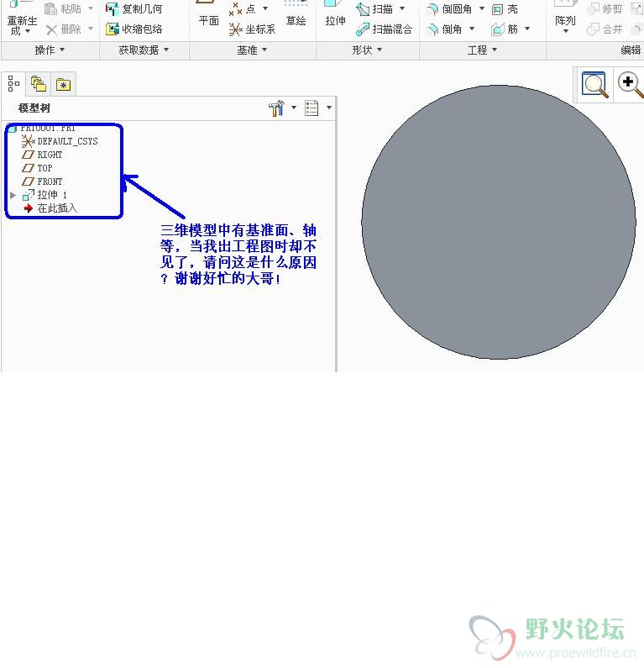The width and height of the screenshot is (644, 668).
Task: Click the 阵列 (Pattern) tool
Action: (x=565, y=15)
